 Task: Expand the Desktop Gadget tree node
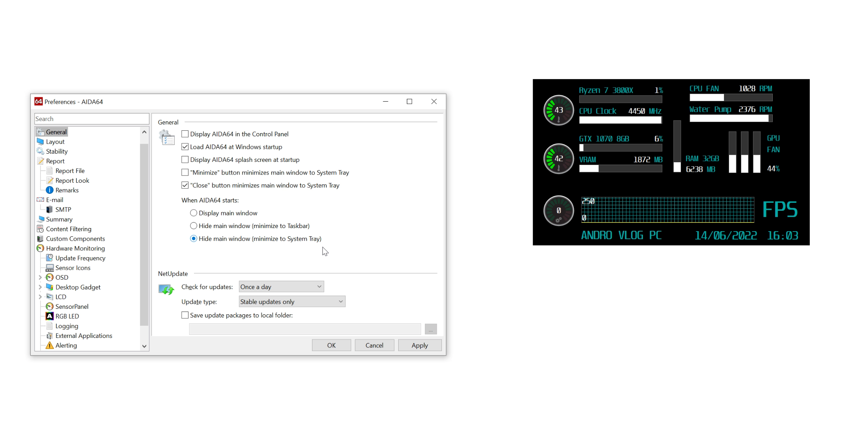[x=40, y=287]
